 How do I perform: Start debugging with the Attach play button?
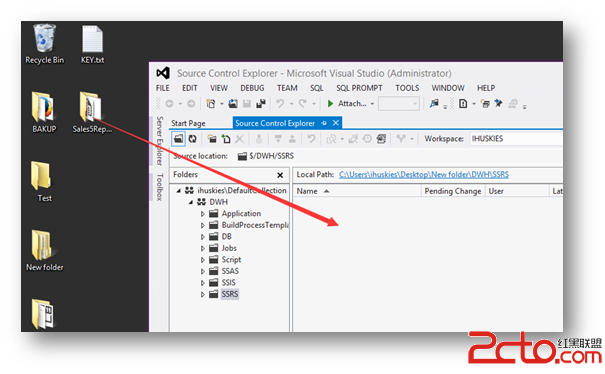[x=330, y=103]
